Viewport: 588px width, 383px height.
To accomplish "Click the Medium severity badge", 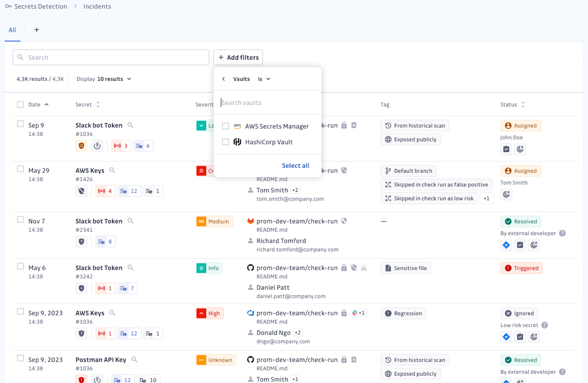I will pyautogui.click(x=214, y=221).
